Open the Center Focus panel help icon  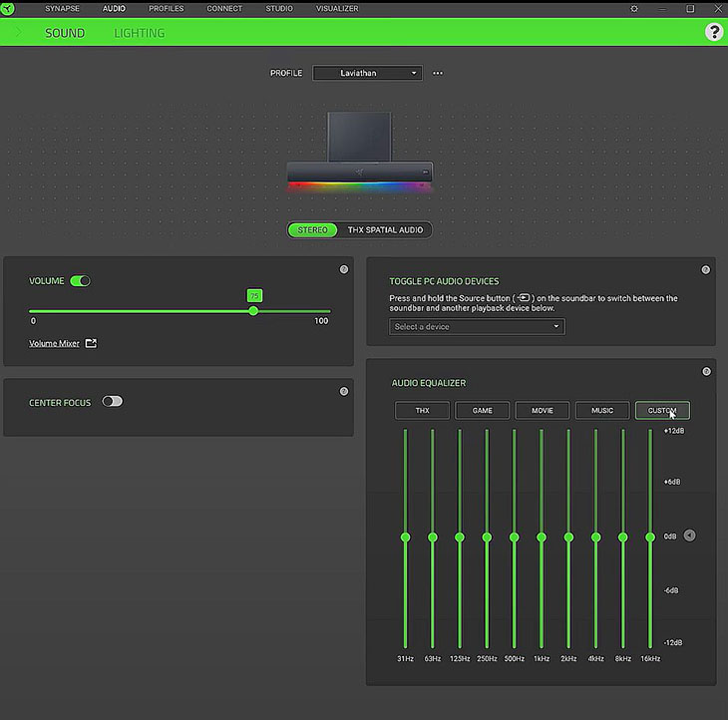344,391
